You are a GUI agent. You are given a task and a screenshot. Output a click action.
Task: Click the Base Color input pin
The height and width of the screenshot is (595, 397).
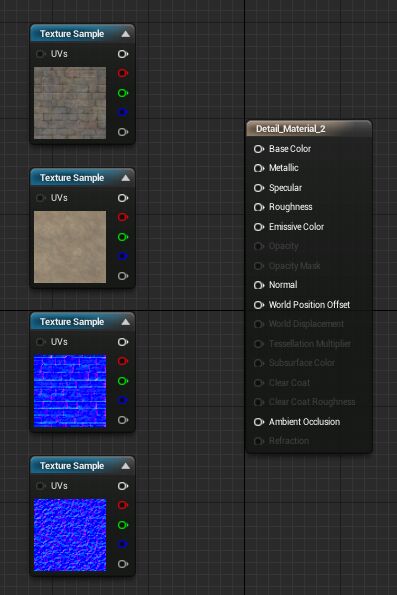click(259, 149)
